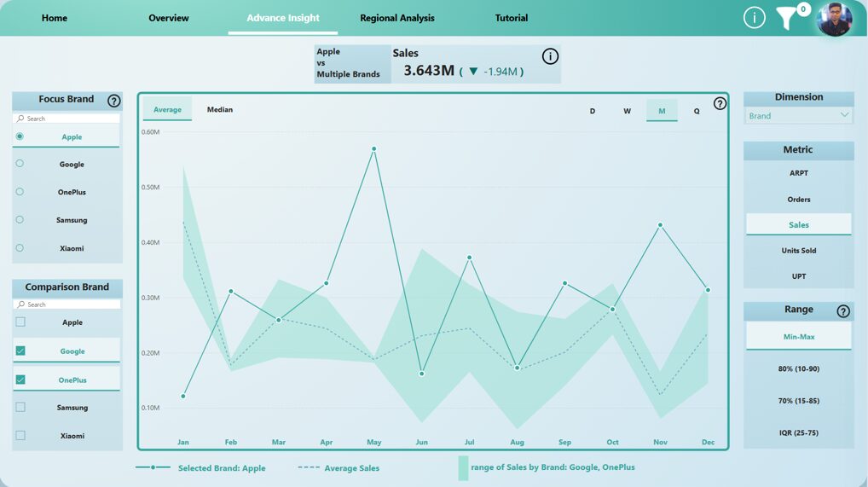The height and width of the screenshot is (487, 868).
Task: Click Apple's May peak data point
Action: 374,148
